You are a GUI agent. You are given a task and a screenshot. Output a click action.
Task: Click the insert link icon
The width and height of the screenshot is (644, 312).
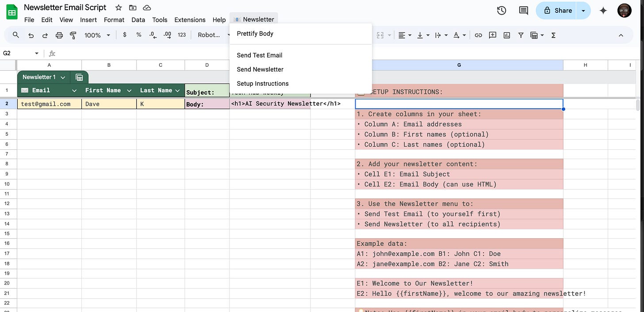coord(478,35)
